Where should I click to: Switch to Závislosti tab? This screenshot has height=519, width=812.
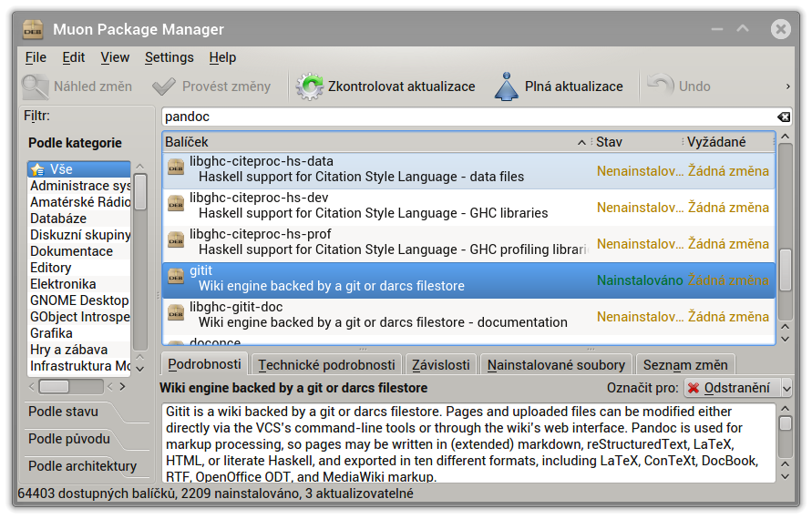pos(441,365)
